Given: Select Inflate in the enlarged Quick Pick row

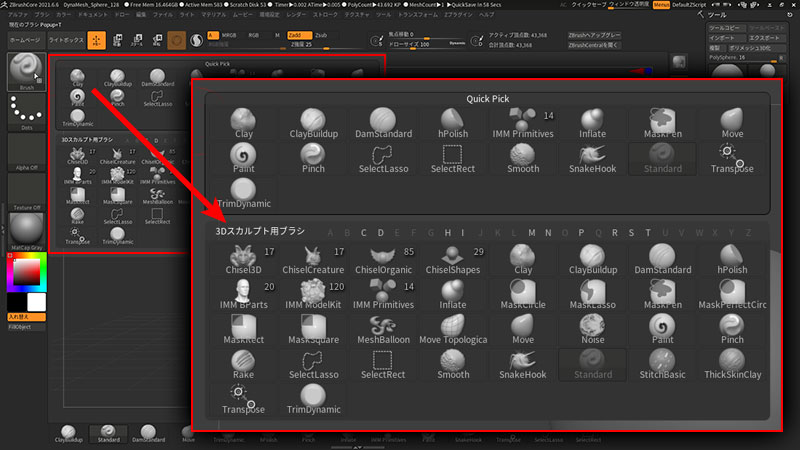Looking at the screenshot, I should click(x=592, y=124).
